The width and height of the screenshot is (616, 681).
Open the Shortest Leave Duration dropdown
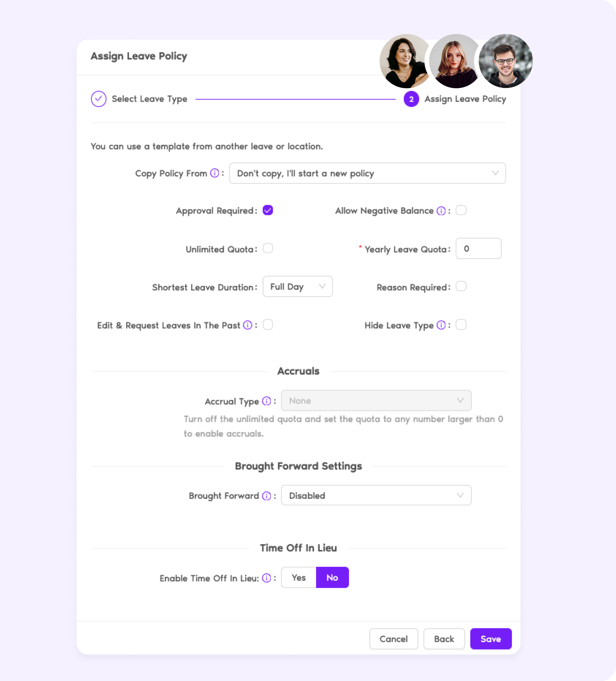[296, 287]
